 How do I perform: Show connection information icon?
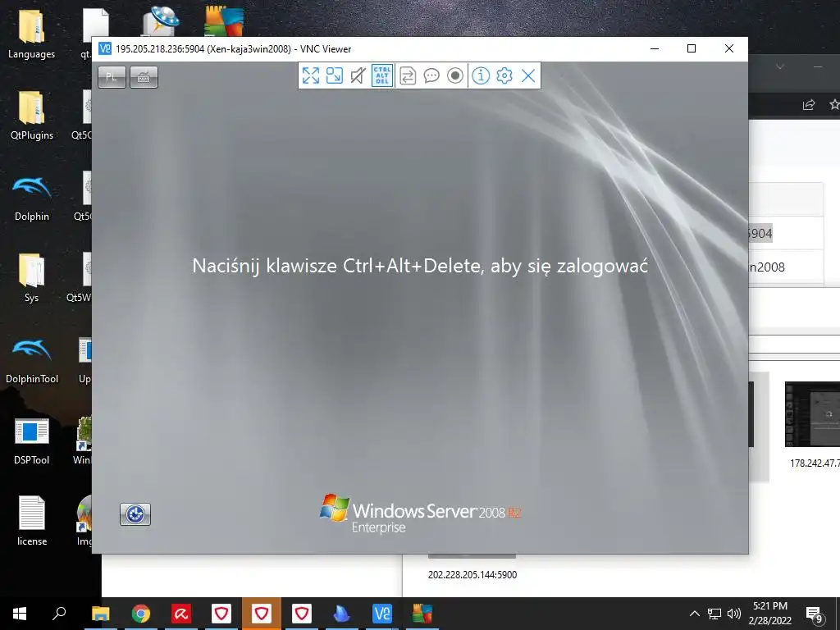click(481, 75)
